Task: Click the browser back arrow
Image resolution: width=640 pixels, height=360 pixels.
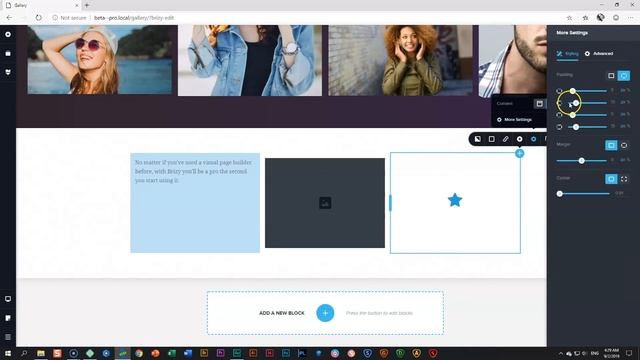Action: coord(9,18)
